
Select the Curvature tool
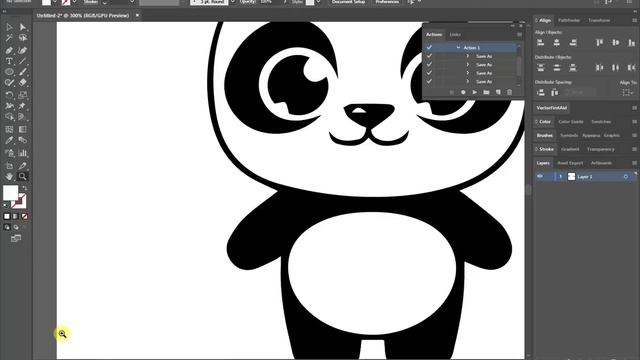coord(23,51)
